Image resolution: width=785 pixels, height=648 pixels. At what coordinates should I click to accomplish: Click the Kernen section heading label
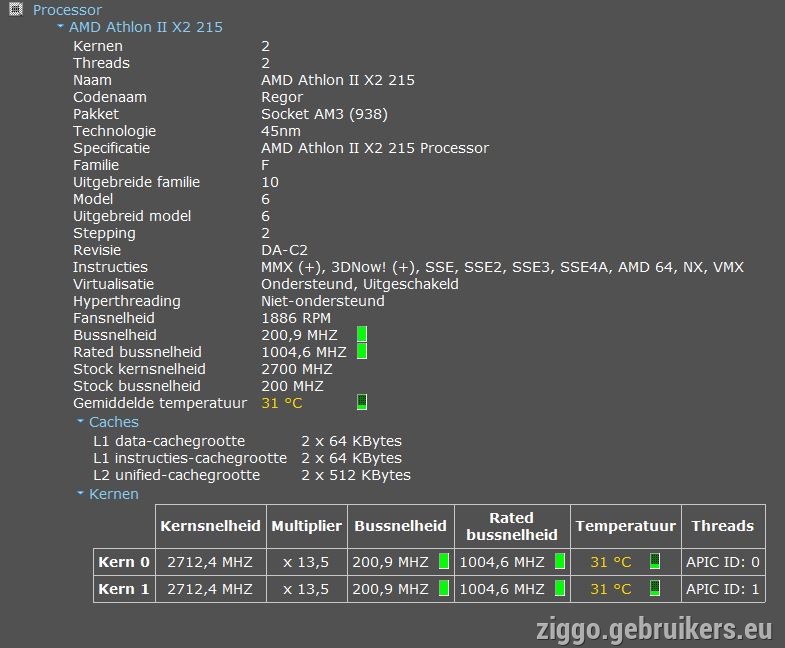[114, 494]
